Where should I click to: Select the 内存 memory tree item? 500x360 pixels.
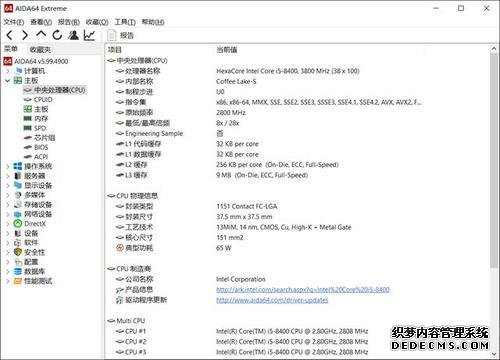[36, 119]
